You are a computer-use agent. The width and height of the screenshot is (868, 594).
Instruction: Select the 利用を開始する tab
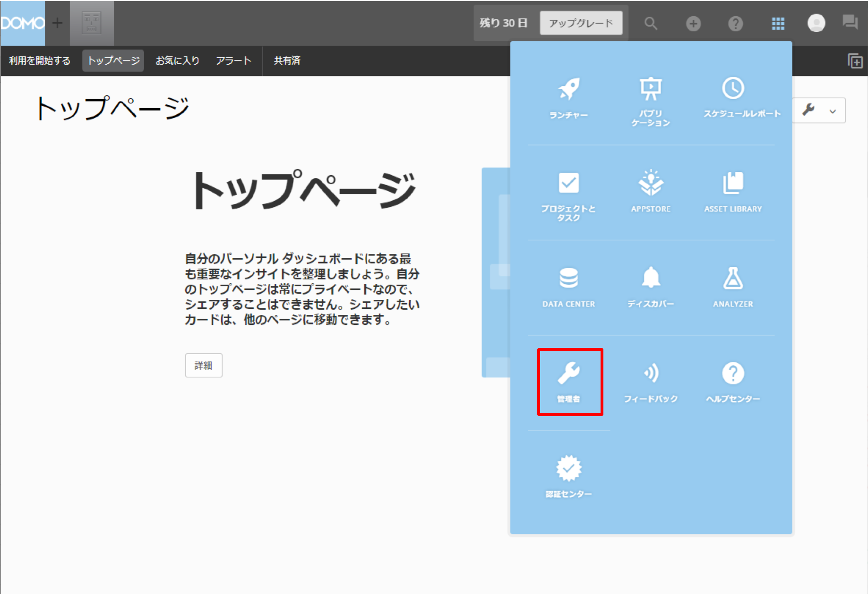(39, 60)
